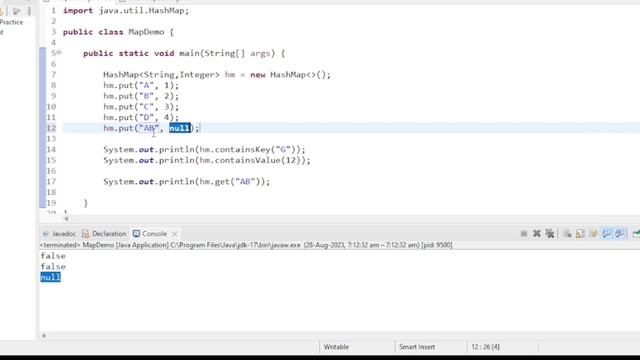This screenshot has height=360, width=640.
Task: Click the hm.get("AB") statement on line 17
Action: [x=187, y=182]
